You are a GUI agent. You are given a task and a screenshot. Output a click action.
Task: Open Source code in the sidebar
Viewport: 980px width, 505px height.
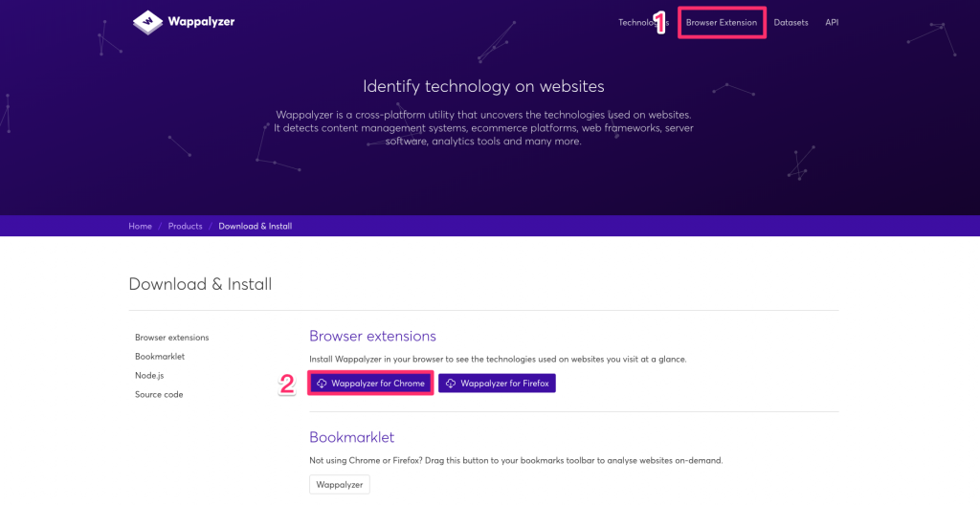click(159, 394)
